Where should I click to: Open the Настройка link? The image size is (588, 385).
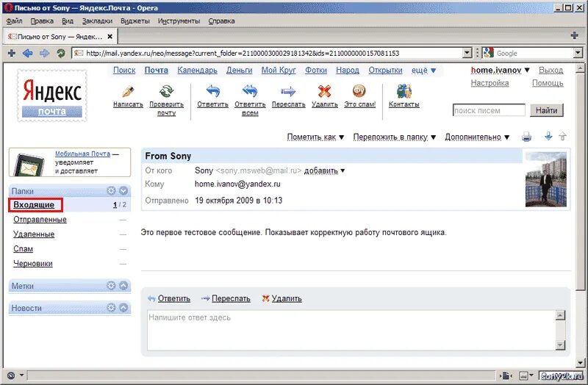tap(490, 83)
